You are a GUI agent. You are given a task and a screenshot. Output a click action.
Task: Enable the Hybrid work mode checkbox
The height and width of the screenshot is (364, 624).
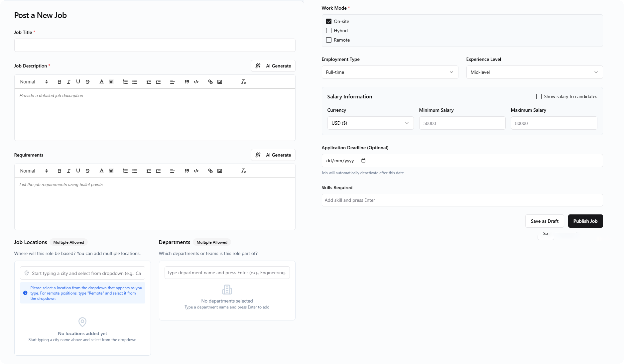(329, 31)
